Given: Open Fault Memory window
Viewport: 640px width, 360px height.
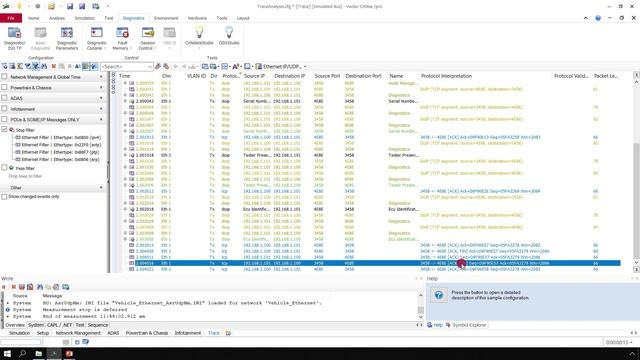Looking at the screenshot, I should point(122,38).
